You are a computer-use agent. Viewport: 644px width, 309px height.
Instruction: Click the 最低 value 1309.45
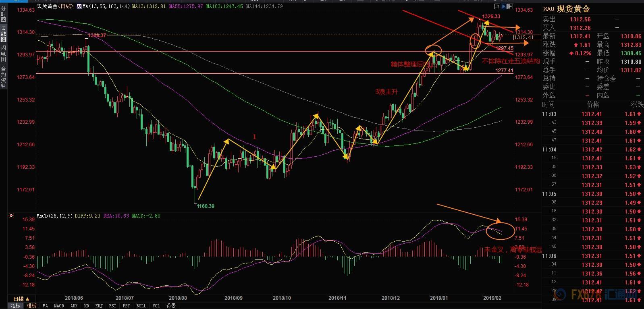point(630,53)
